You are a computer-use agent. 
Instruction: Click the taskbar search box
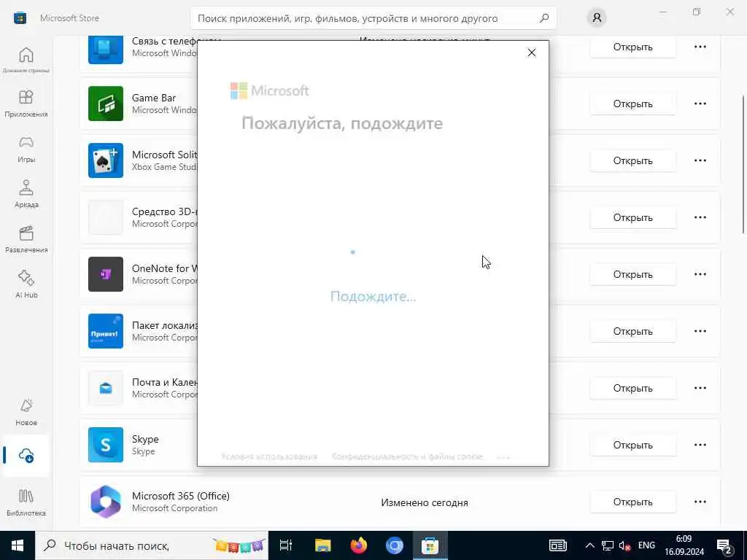tap(152, 545)
